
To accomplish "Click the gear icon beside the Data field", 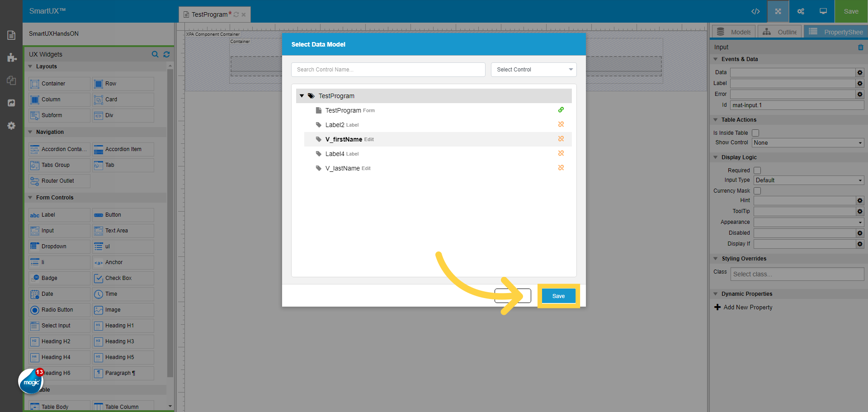I will (x=860, y=72).
